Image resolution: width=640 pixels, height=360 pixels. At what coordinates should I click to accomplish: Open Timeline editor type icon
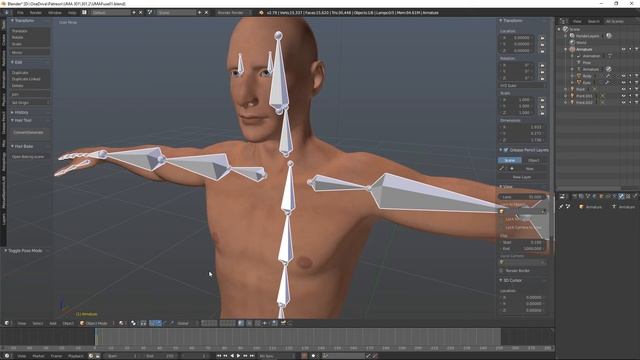7,356
